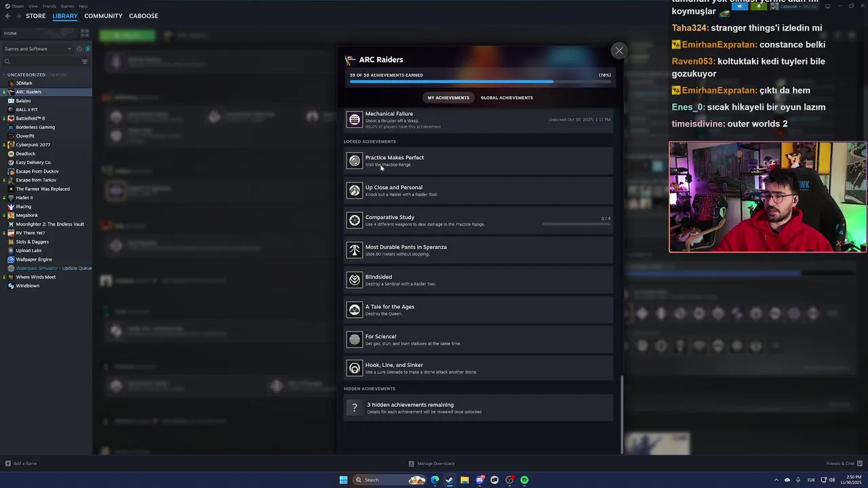Open Microsoft Edge from the taskbar
This screenshot has height=488, width=868.
pyautogui.click(x=435, y=480)
